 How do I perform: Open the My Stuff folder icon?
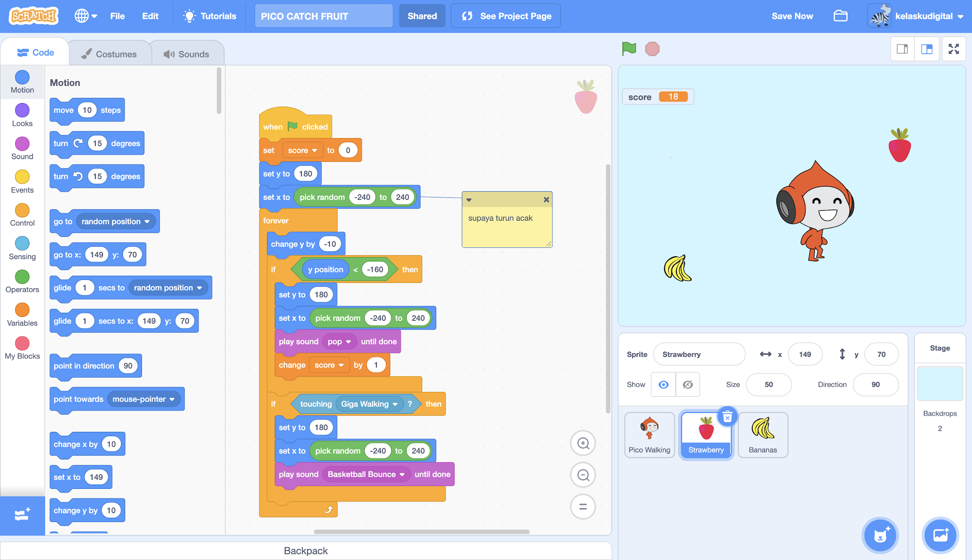(x=841, y=16)
